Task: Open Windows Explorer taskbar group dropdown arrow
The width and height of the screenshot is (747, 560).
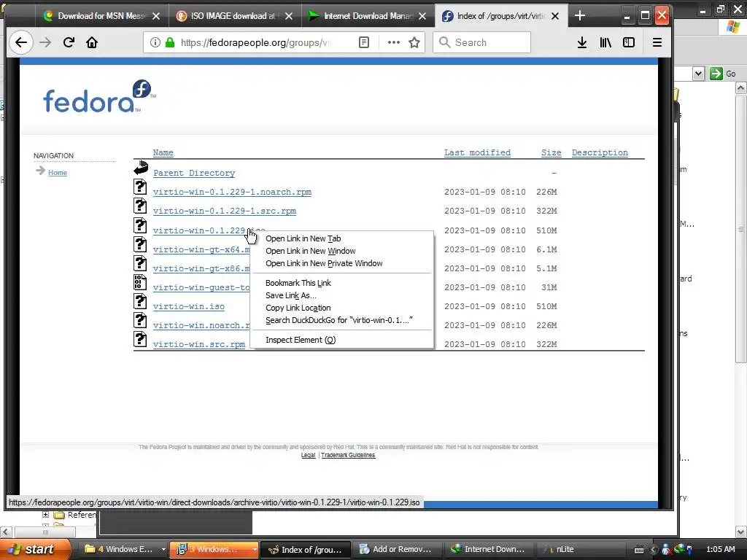Action: coord(163,549)
